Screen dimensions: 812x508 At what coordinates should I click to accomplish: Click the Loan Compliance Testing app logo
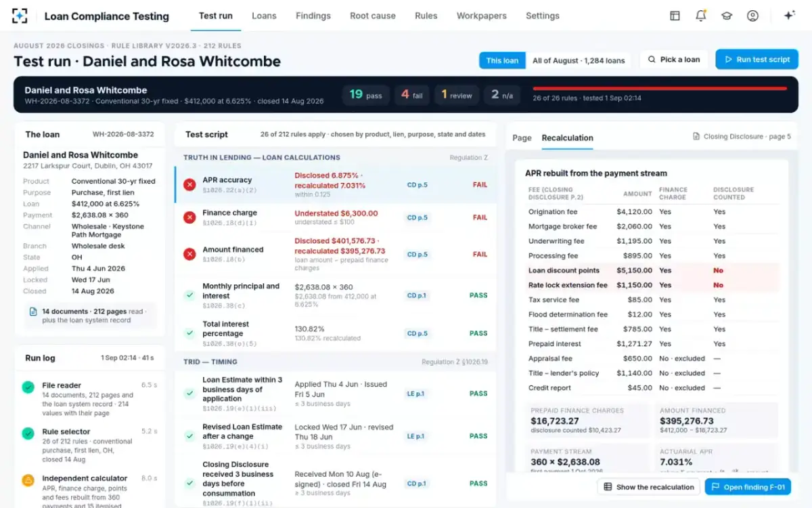[20, 16]
